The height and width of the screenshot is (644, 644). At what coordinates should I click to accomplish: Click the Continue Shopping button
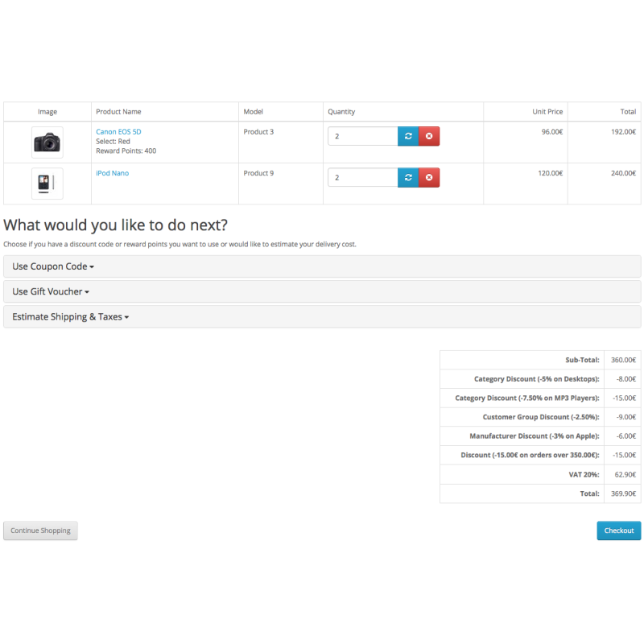pos(40,530)
